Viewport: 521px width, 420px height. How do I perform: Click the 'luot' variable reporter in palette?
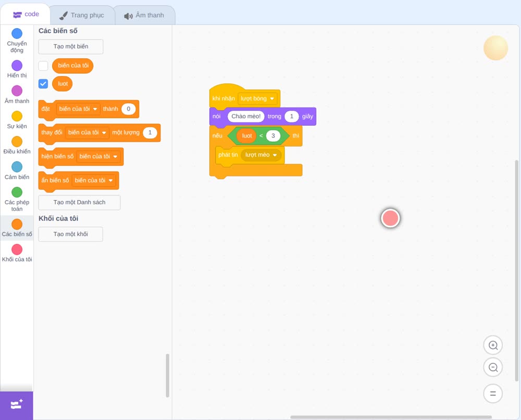coord(63,84)
